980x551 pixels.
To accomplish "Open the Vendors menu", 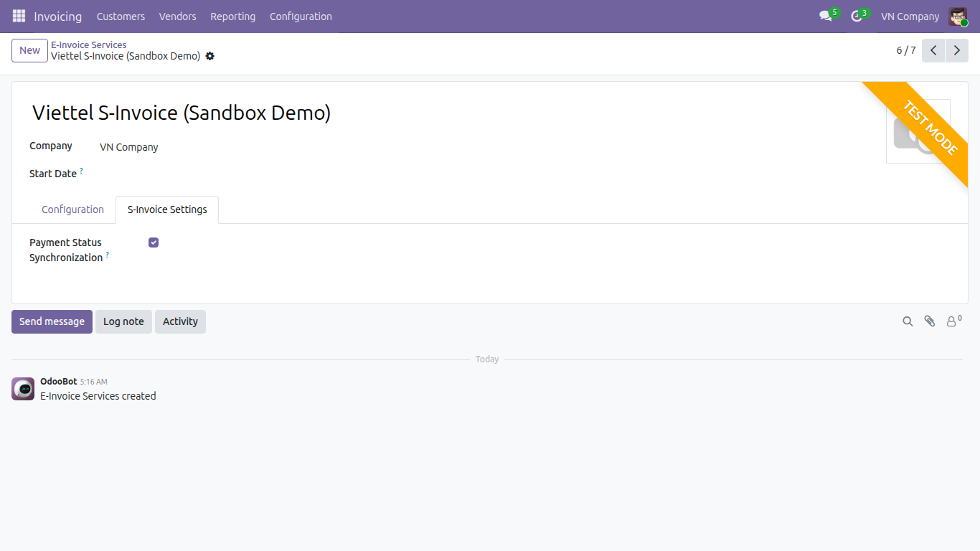I will [x=178, y=16].
